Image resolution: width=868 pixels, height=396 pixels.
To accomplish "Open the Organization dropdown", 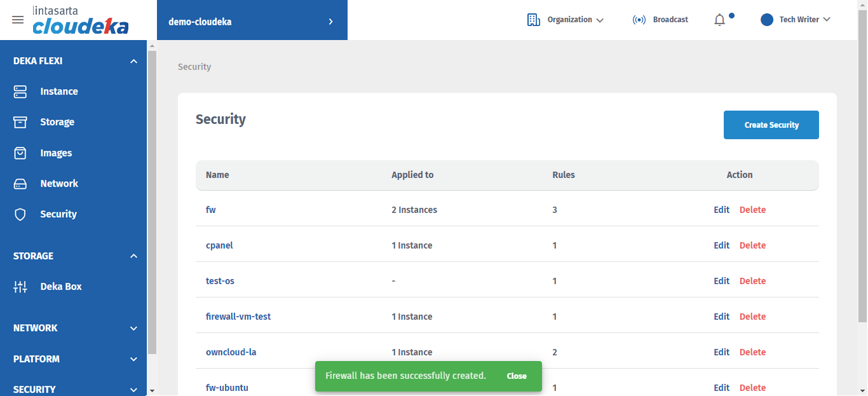I will point(566,20).
